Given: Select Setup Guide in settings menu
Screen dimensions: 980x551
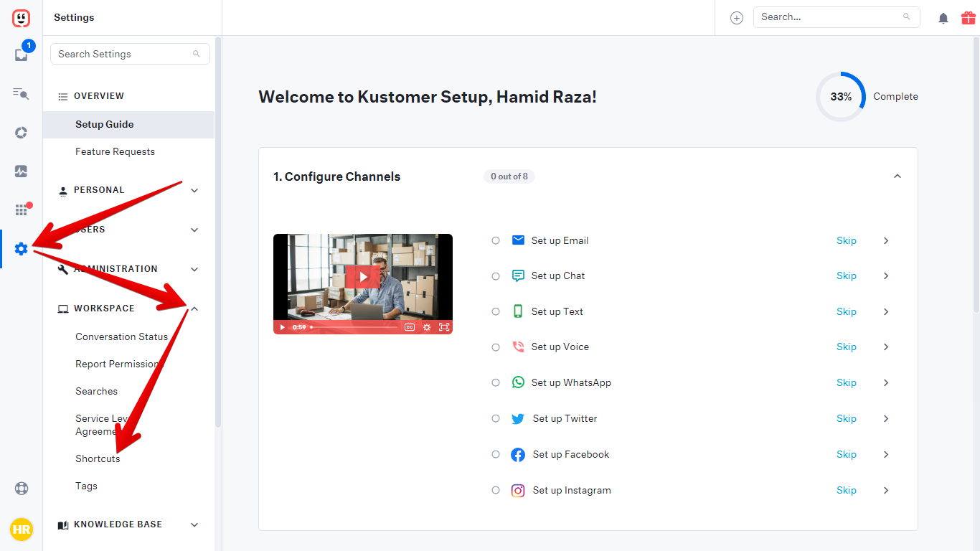Looking at the screenshot, I should tap(128, 124).
